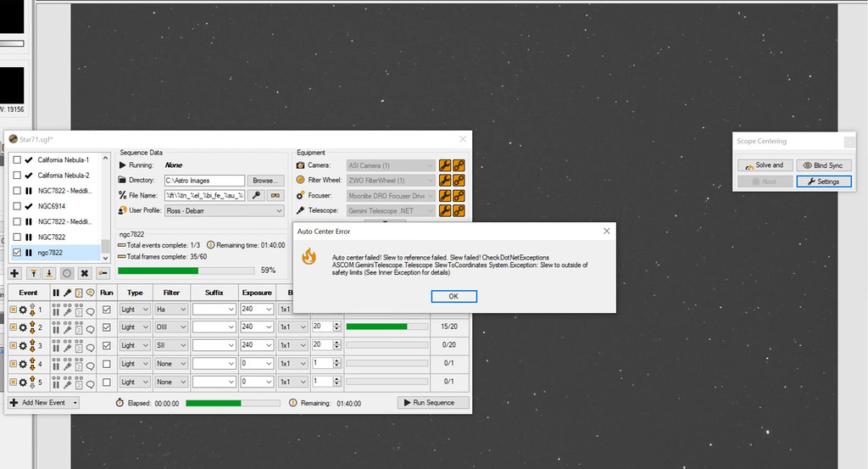This screenshot has width=868, height=469.
Task: Click Blind Sync in Scope Centering
Action: tap(824, 165)
